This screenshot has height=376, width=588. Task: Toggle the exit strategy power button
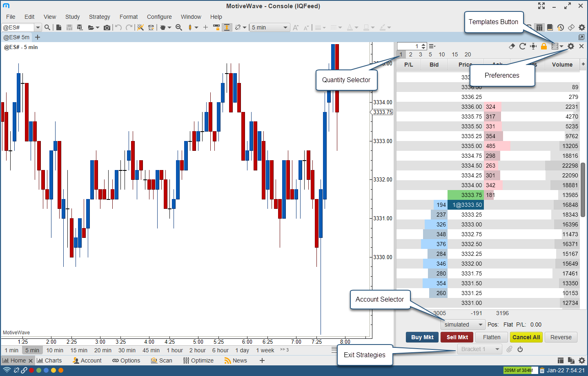[x=520, y=349]
